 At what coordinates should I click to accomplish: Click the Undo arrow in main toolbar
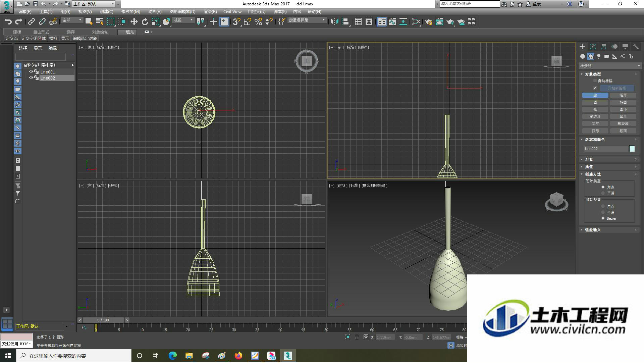8,22
